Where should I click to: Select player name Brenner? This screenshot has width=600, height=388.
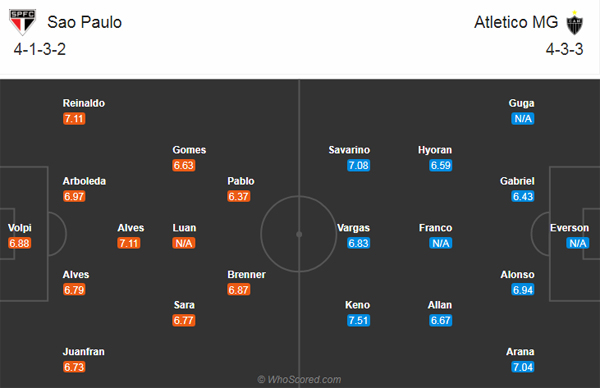246,274
